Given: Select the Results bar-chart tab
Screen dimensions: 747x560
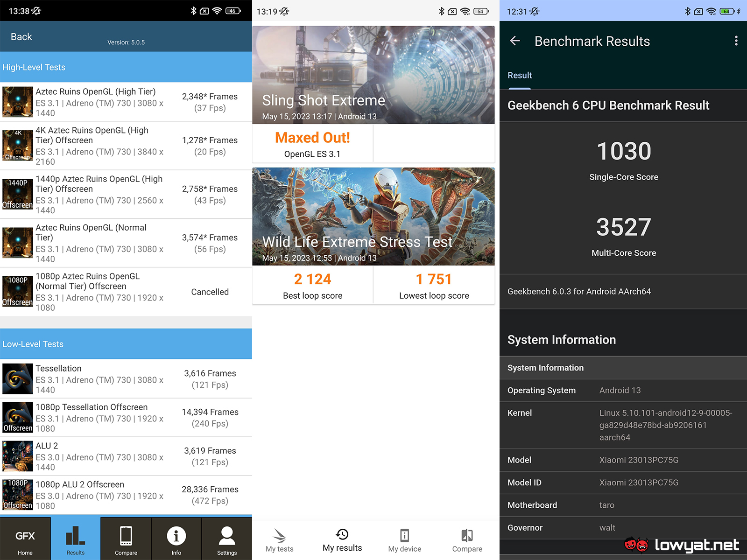Looking at the screenshot, I should tap(76, 539).
